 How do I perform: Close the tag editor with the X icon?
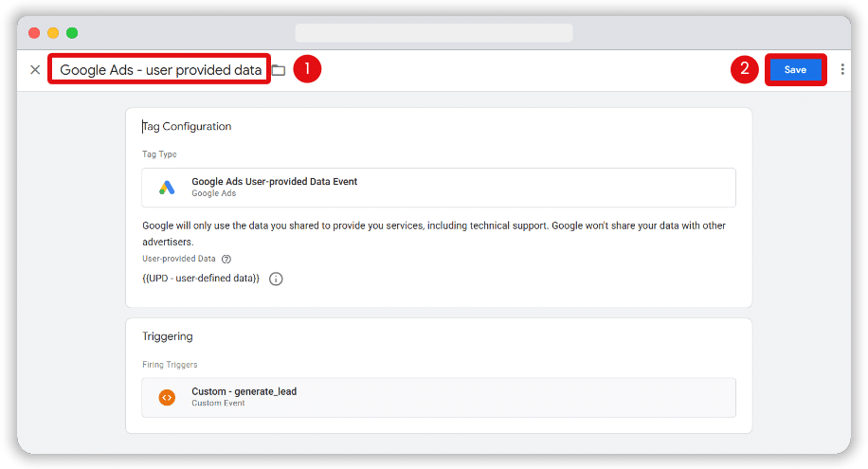click(35, 70)
